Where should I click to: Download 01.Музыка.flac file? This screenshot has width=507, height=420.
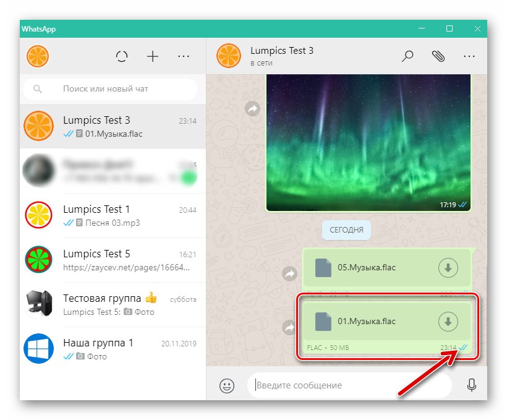pos(448,322)
